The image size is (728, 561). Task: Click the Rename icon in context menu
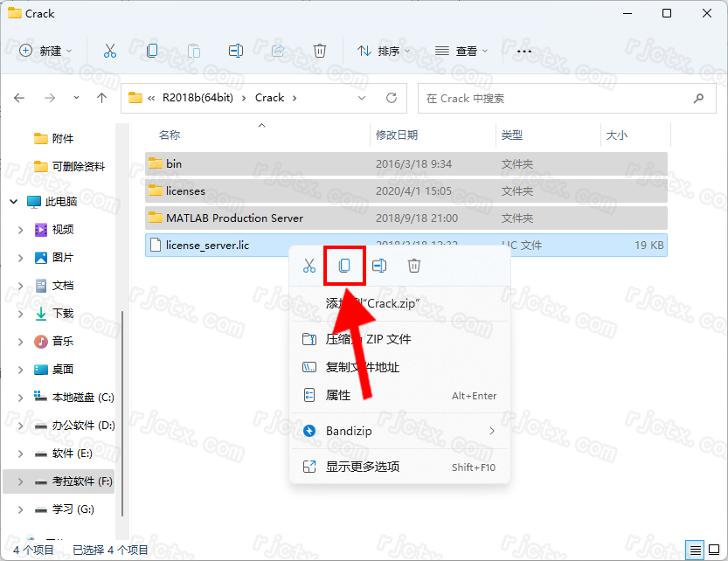(379, 266)
